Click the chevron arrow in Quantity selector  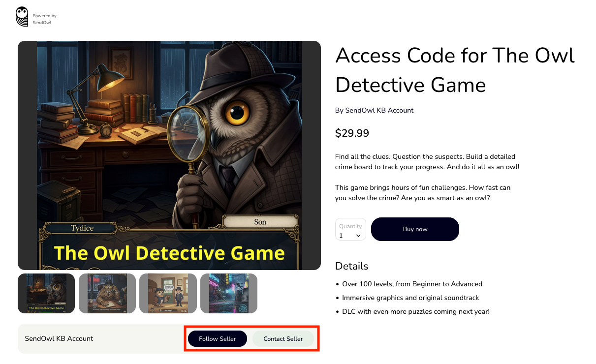[x=358, y=236]
